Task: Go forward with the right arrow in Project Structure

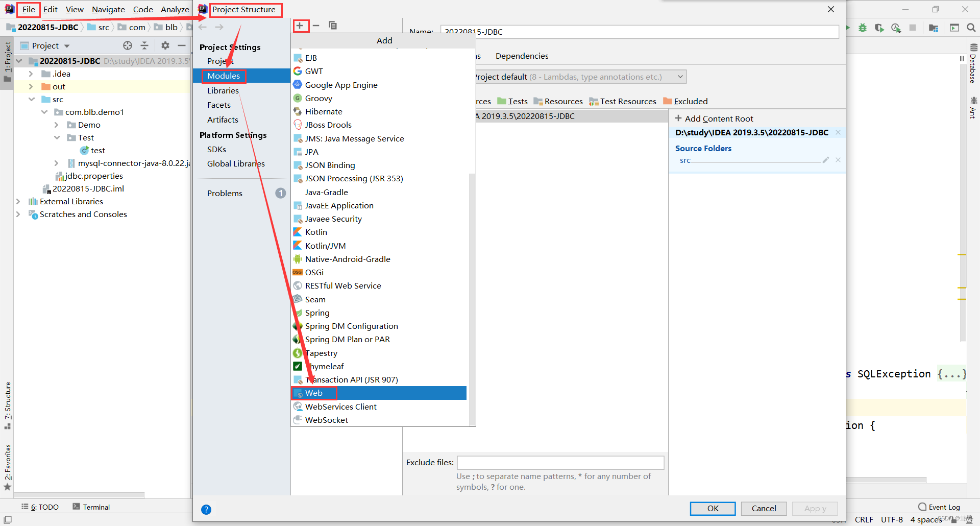Action: pos(219,27)
